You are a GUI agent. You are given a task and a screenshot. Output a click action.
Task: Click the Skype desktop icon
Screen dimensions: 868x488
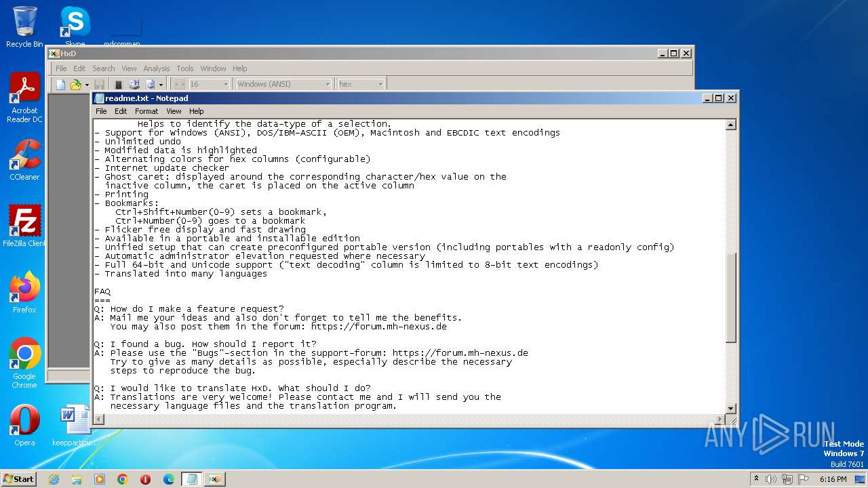pos(75,26)
